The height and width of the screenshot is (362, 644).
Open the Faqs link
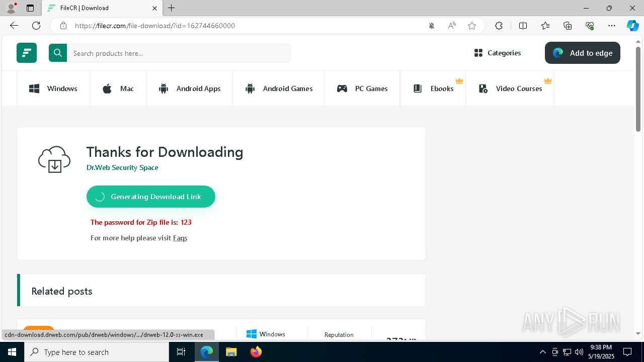coord(180,238)
